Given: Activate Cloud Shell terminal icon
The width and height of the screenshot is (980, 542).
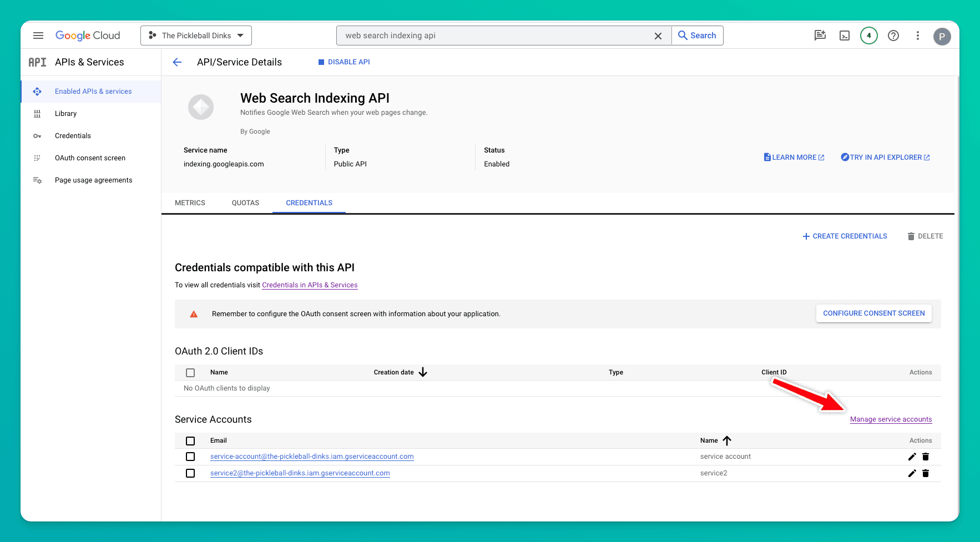Looking at the screenshot, I should (x=844, y=36).
